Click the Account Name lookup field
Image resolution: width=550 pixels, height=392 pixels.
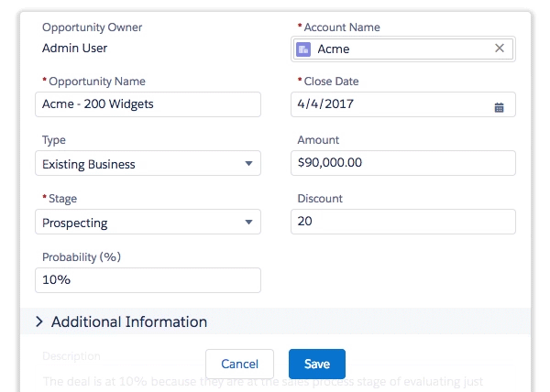pyautogui.click(x=403, y=49)
